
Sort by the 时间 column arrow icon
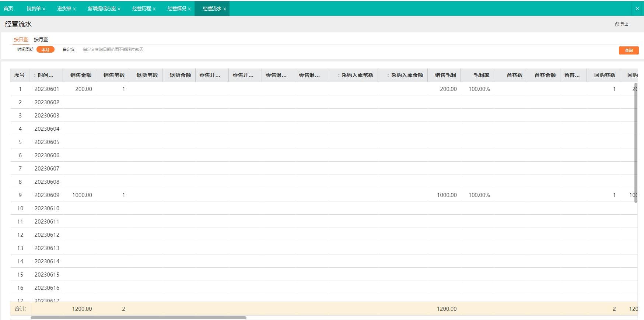(x=35, y=75)
